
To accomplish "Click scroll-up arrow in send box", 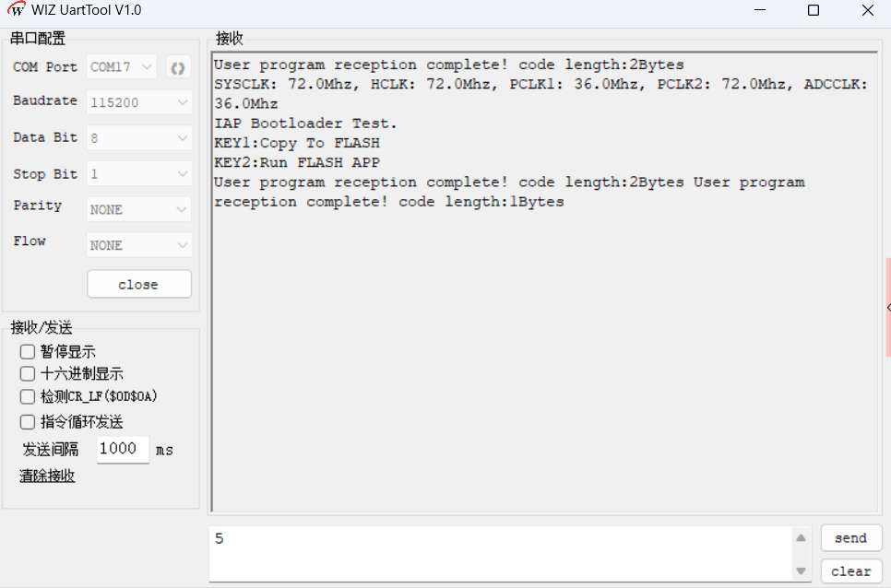I will point(801,538).
